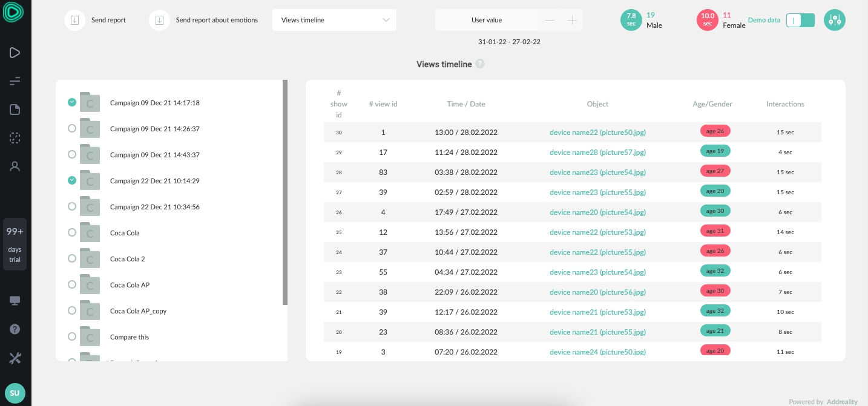Select the Coca Cola 2 checkbox

pyautogui.click(x=72, y=258)
